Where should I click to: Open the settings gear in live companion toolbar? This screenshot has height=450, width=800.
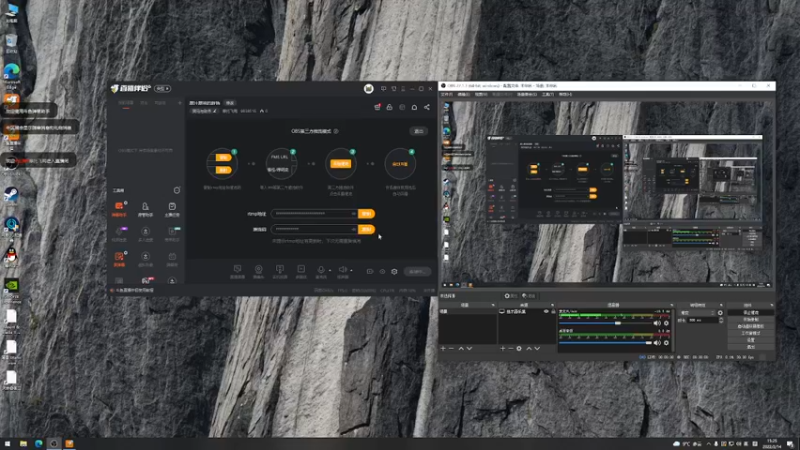pyautogui.click(x=394, y=271)
